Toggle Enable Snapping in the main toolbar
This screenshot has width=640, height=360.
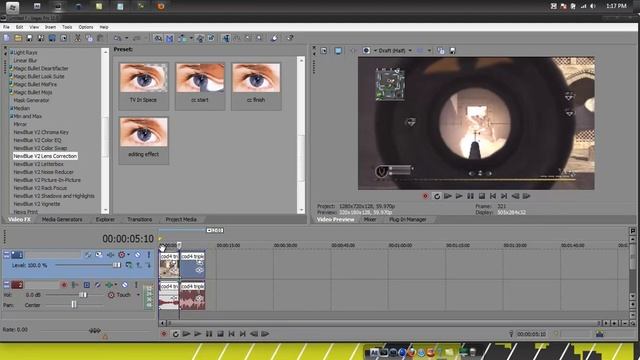[158, 38]
